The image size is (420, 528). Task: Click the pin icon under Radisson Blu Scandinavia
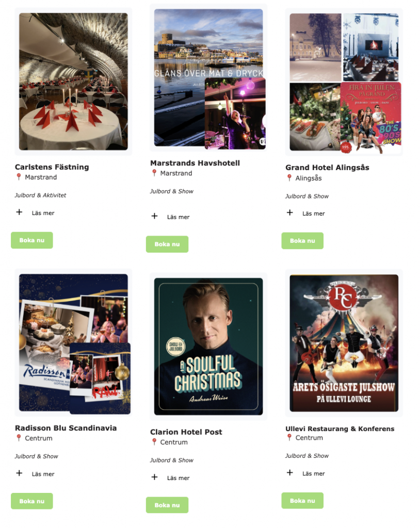(x=19, y=438)
